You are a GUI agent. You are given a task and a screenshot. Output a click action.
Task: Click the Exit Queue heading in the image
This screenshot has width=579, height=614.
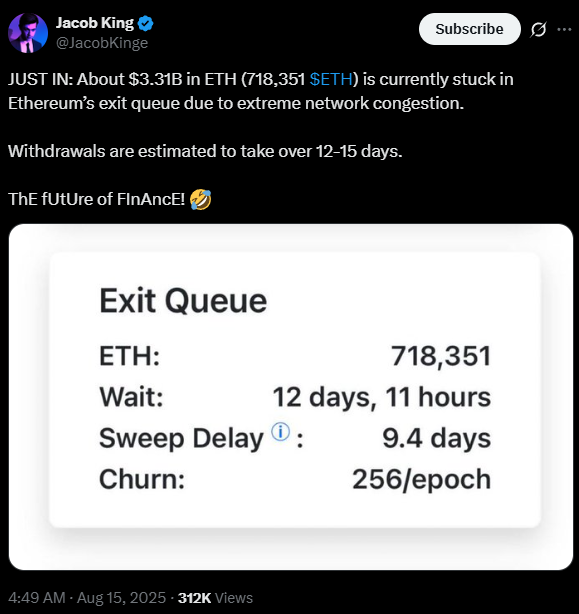[183, 301]
